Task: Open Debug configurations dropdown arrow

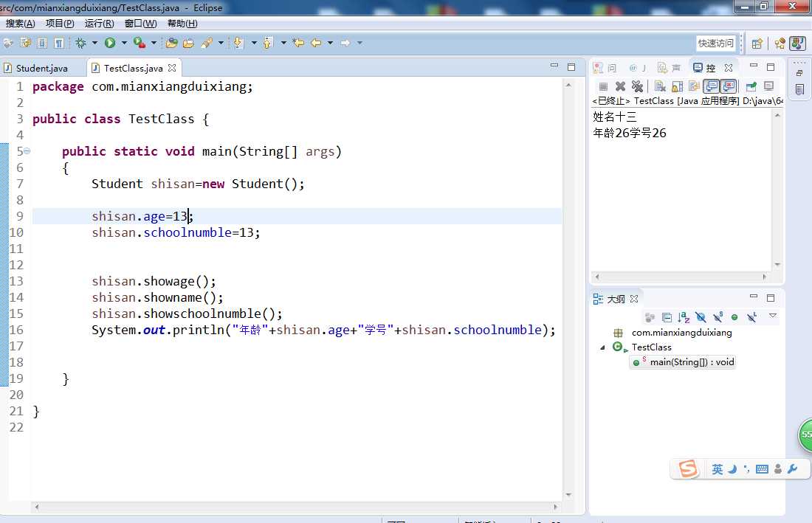Action: (x=94, y=43)
